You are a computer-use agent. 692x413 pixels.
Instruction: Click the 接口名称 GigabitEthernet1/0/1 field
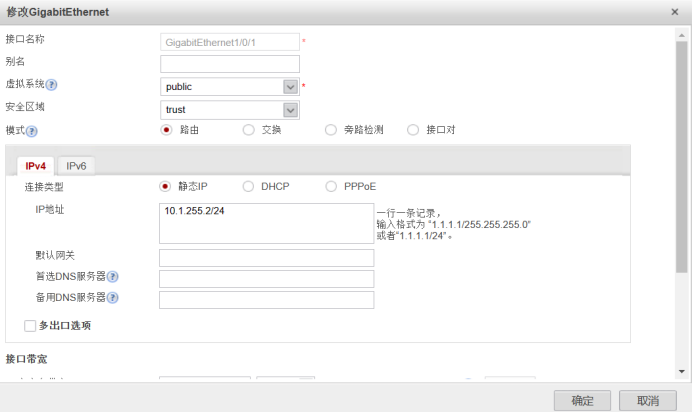pyautogui.click(x=230, y=42)
